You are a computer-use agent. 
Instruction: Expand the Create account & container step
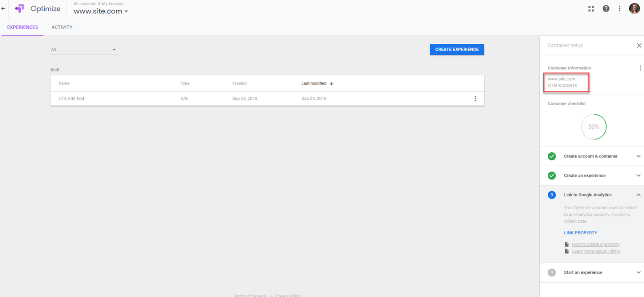(638, 156)
